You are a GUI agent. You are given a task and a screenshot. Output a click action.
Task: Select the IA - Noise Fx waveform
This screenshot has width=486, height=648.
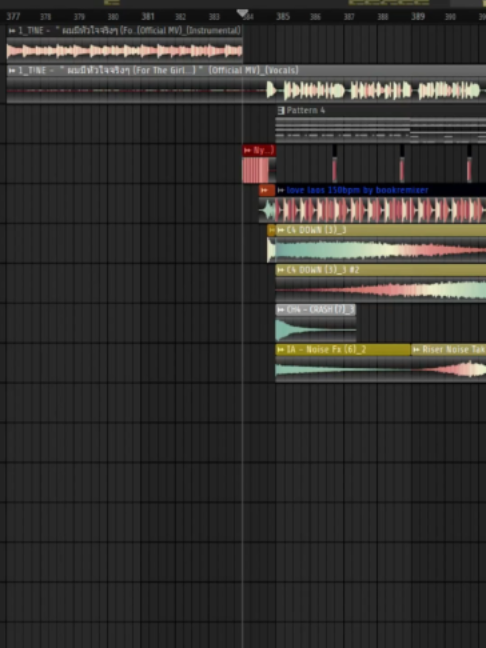343,369
